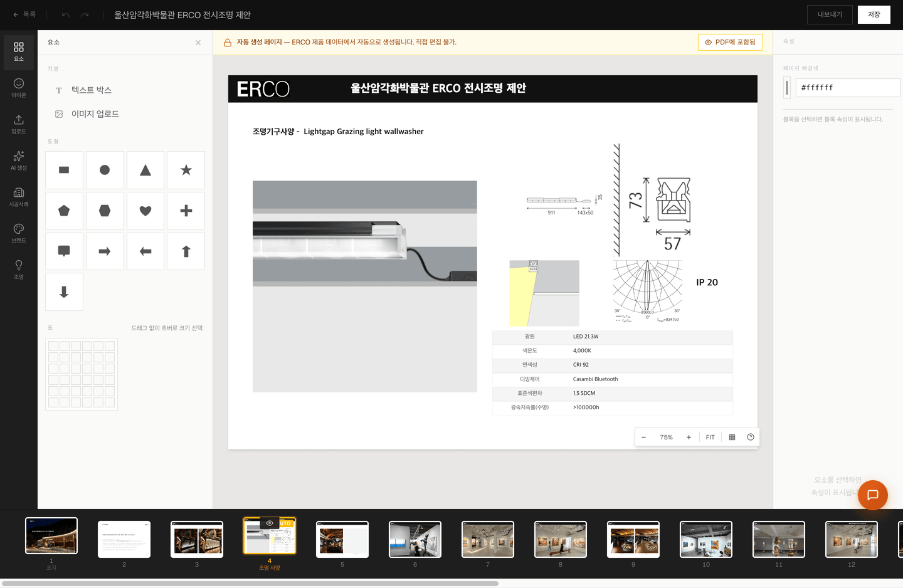Click the 저장 save button
Screen dimensions: 903x588
point(874,14)
